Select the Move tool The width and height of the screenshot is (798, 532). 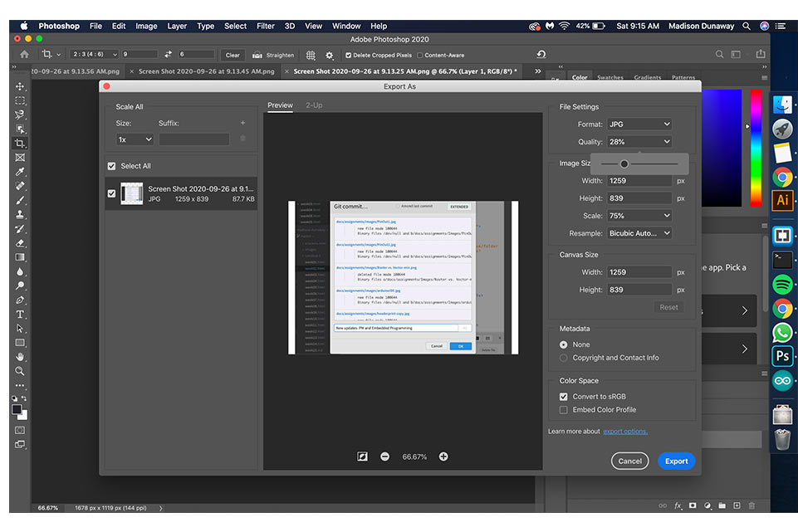(20, 86)
